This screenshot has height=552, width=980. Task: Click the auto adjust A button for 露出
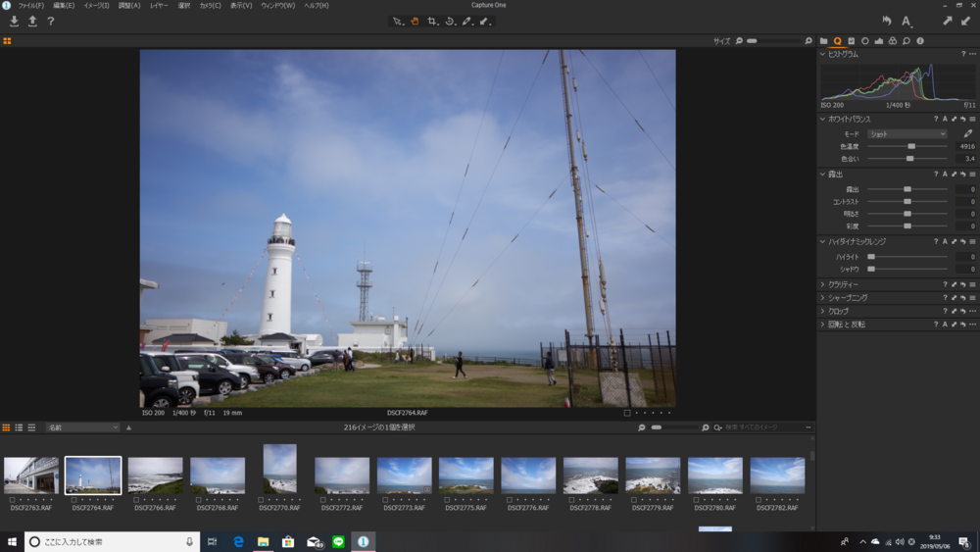pos(945,175)
